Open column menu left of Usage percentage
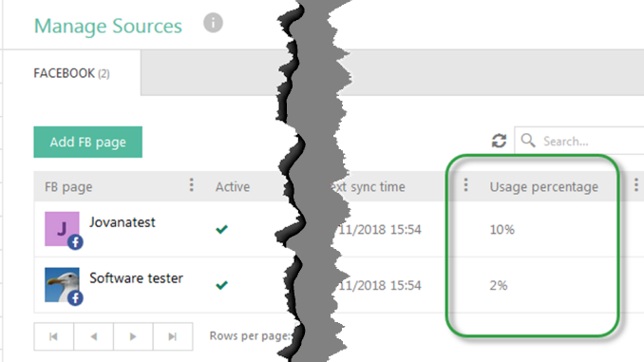This screenshot has width=644, height=362. pos(465,185)
